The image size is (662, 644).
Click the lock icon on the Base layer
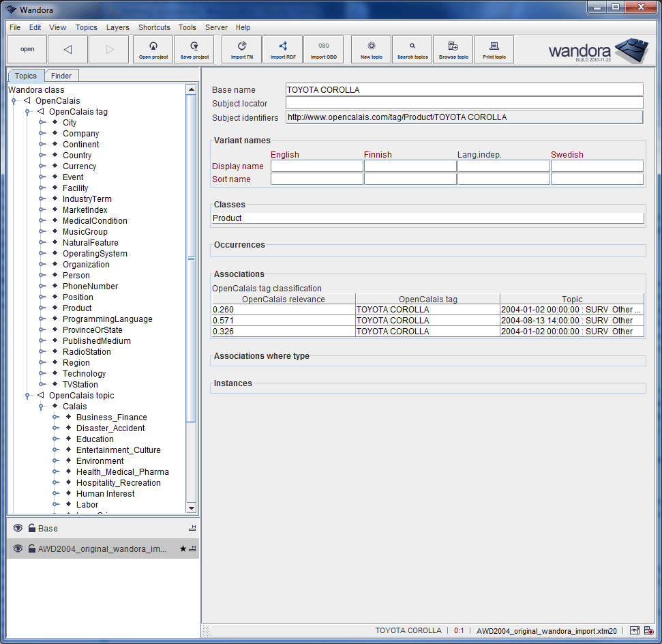coord(31,528)
